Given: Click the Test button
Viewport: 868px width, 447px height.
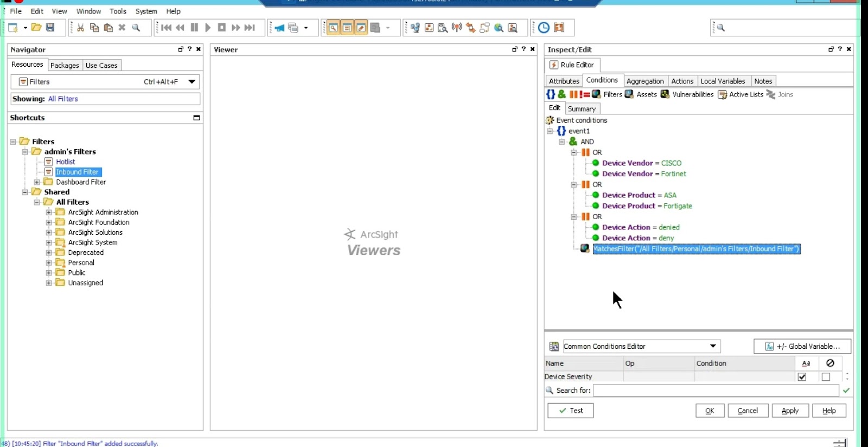Looking at the screenshot, I should (x=571, y=411).
